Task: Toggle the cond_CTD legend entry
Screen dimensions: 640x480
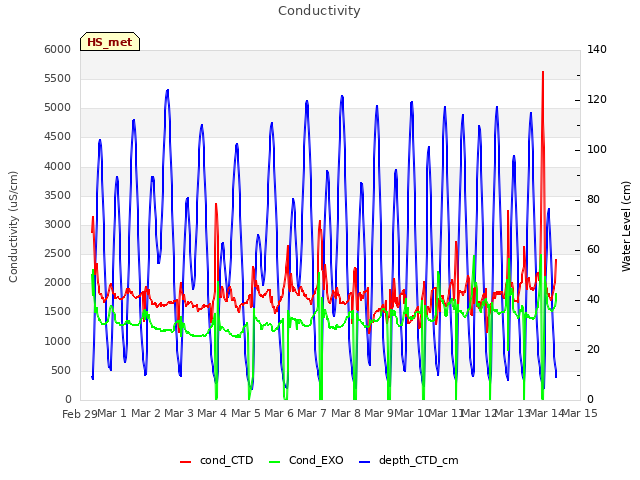Action: [x=217, y=460]
